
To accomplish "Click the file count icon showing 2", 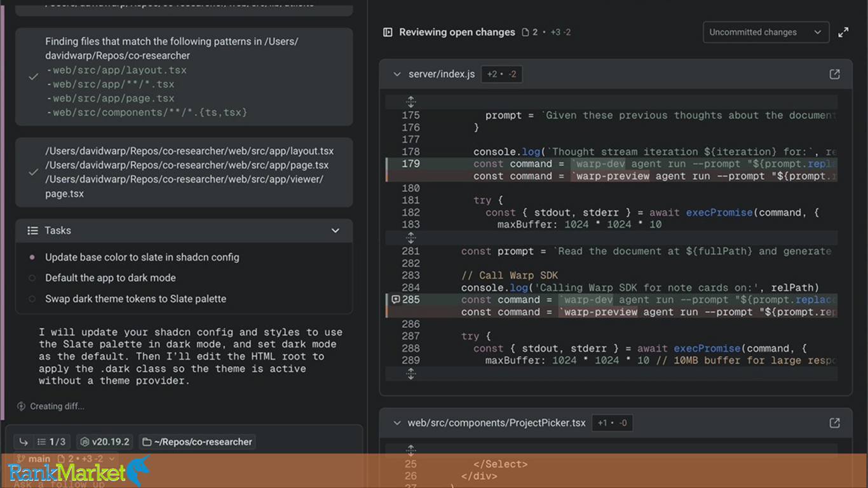I will point(530,32).
